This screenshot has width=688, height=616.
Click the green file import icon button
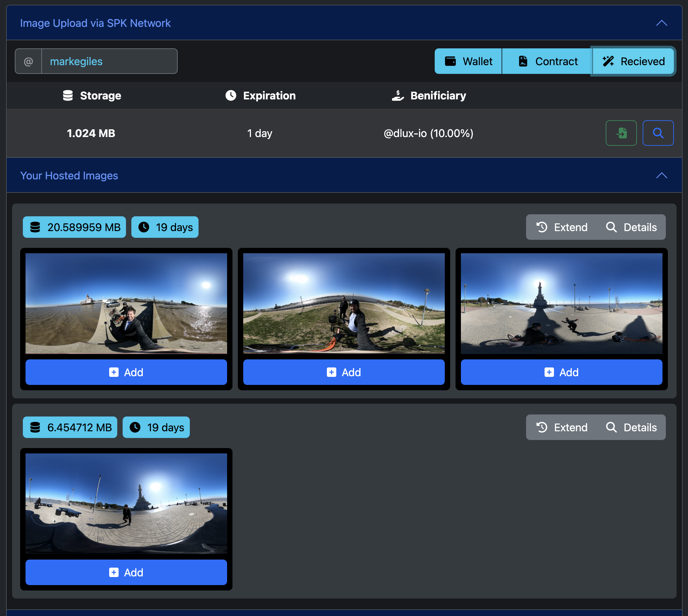(621, 133)
